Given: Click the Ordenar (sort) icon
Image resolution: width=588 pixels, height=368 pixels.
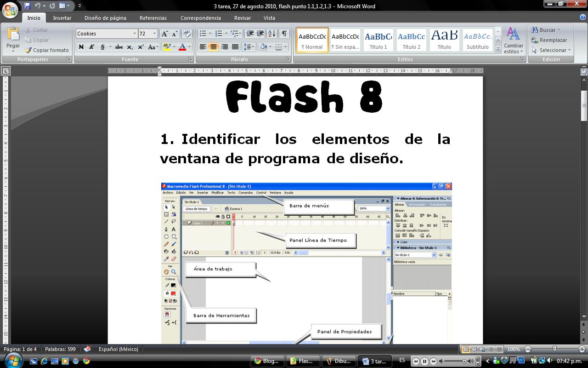Looking at the screenshot, I should click(x=271, y=33).
